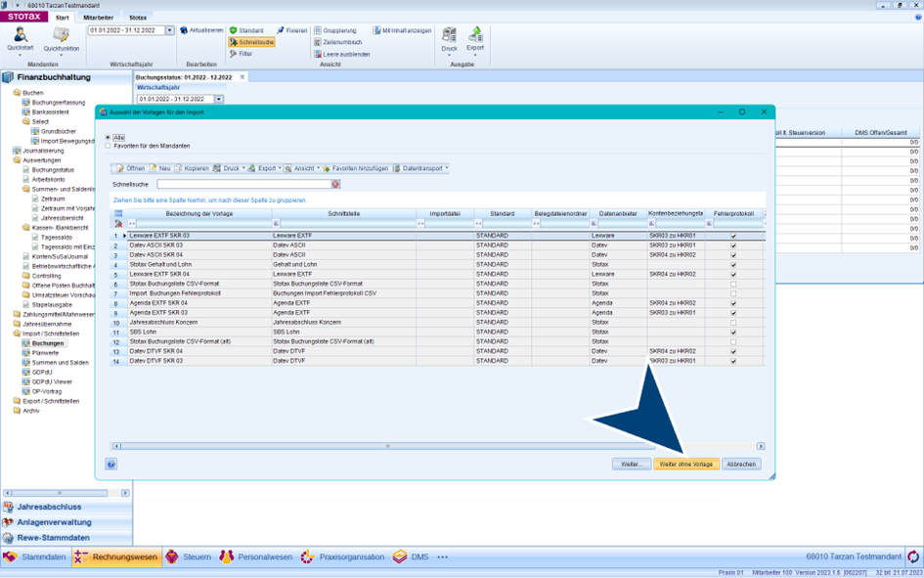Sort by the Schnittstelle column header
Viewport: 924px width, 578px height.
[x=343, y=213]
